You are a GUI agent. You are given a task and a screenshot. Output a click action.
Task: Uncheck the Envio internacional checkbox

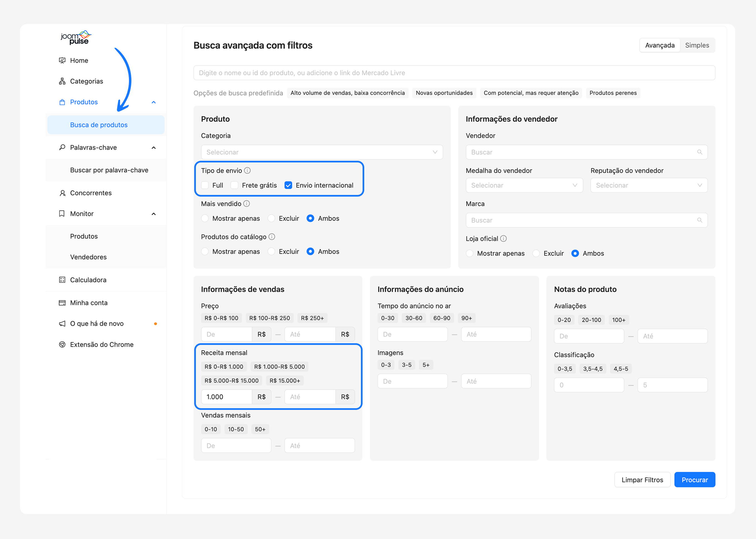288,185
